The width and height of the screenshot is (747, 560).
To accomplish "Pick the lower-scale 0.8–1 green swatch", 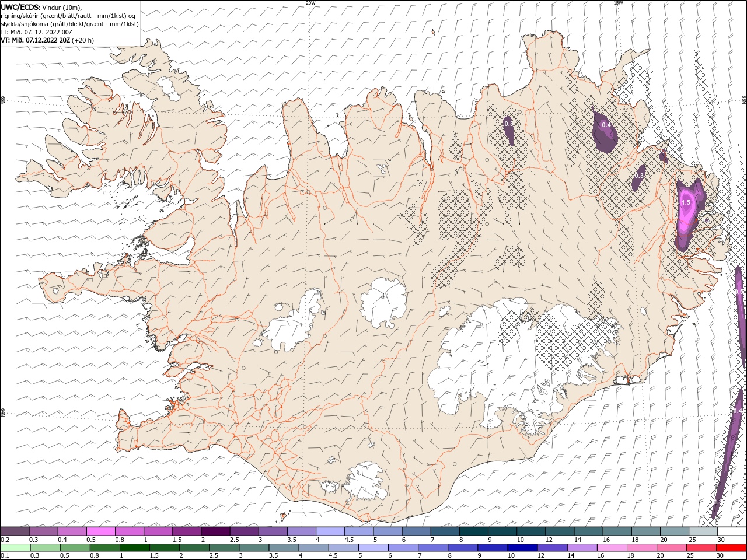I will coord(104,548).
